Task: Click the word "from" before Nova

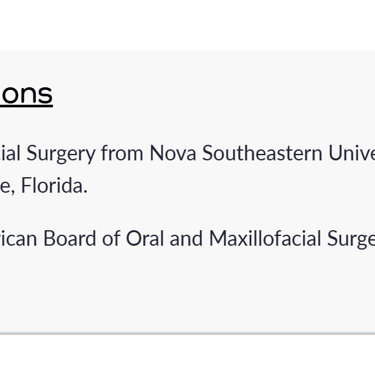Action: 122,153
